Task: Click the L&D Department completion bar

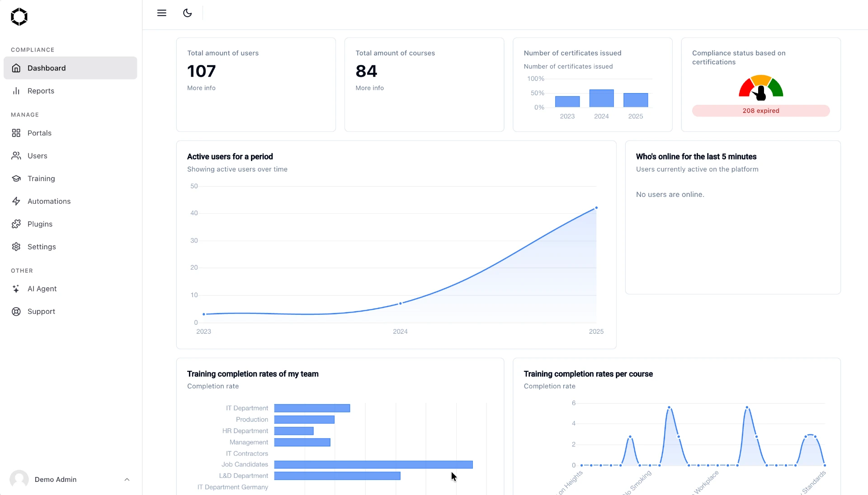Action: (337, 476)
